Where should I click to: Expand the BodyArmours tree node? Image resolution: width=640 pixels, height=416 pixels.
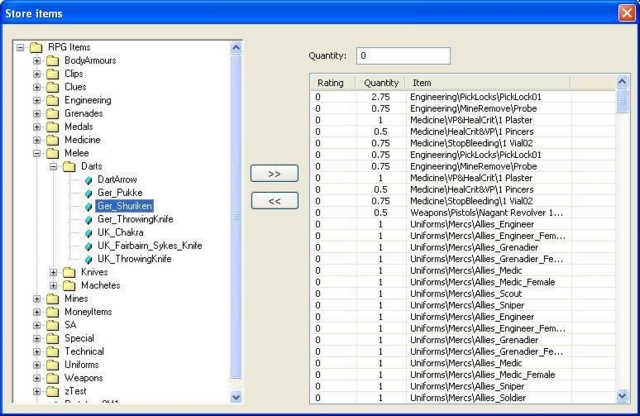pos(37,61)
